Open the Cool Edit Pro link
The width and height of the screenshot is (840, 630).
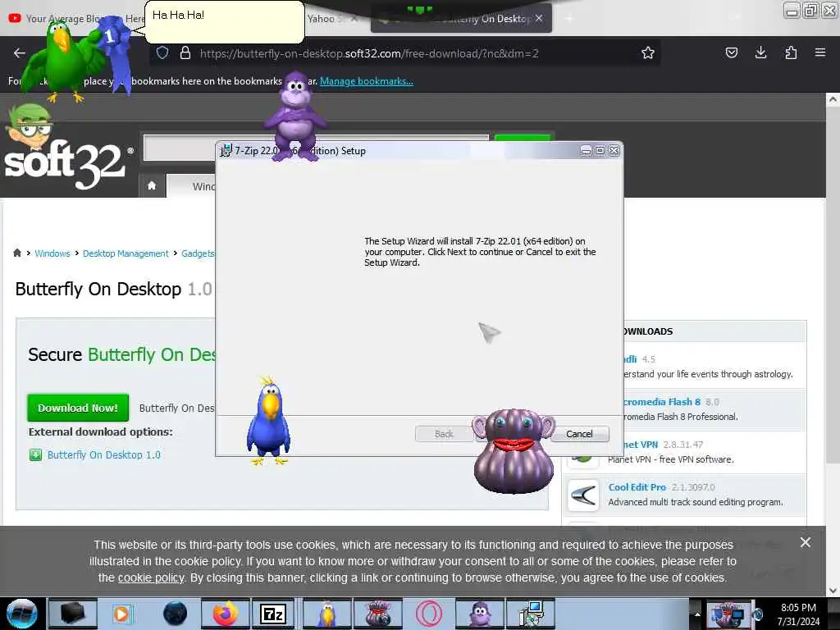point(637,487)
